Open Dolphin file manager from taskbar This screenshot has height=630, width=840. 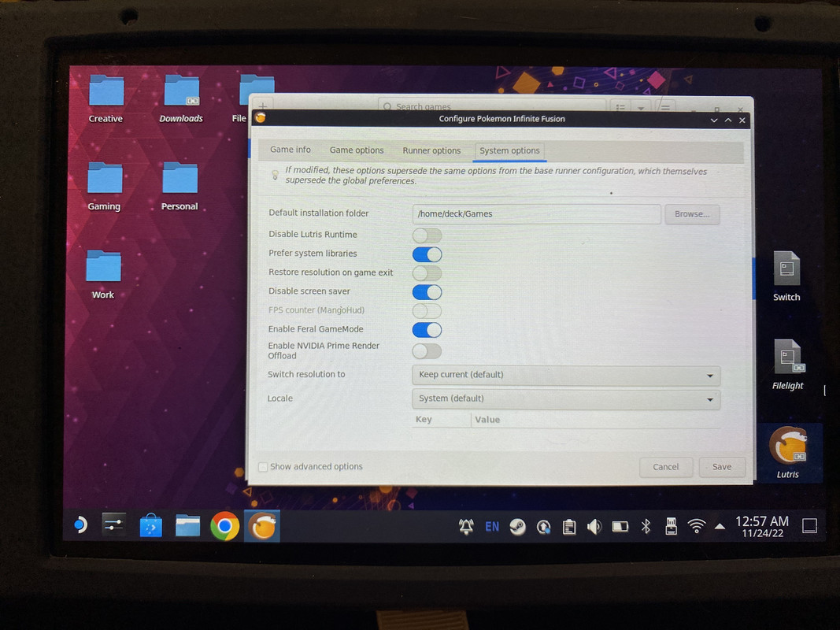pyautogui.click(x=187, y=526)
